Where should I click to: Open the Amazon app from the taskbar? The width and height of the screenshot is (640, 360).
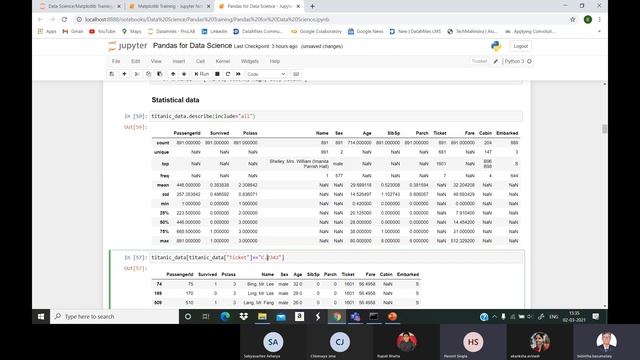tap(299, 316)
